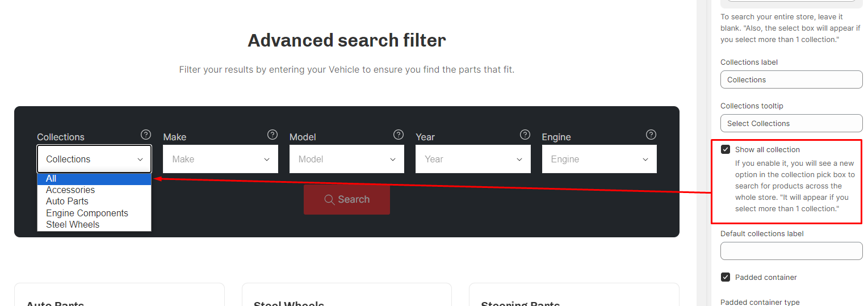
Task: Collapse the open Collections select box
Action: (94, 159)
